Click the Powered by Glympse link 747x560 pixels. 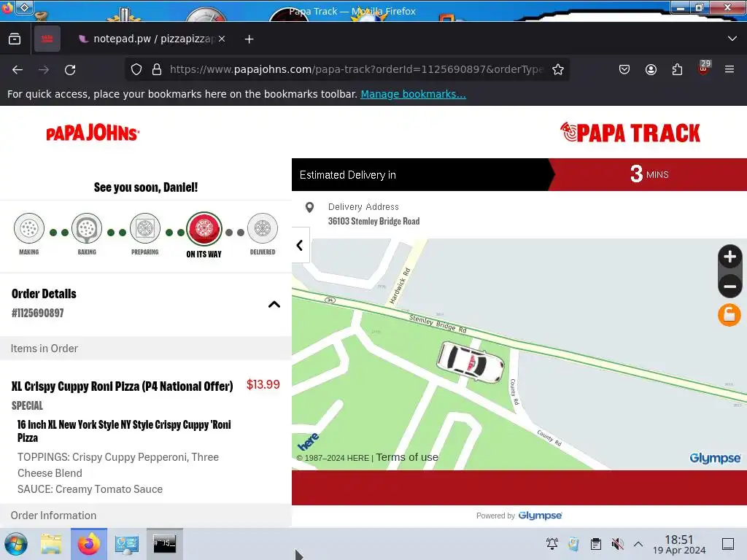[519, 516]
